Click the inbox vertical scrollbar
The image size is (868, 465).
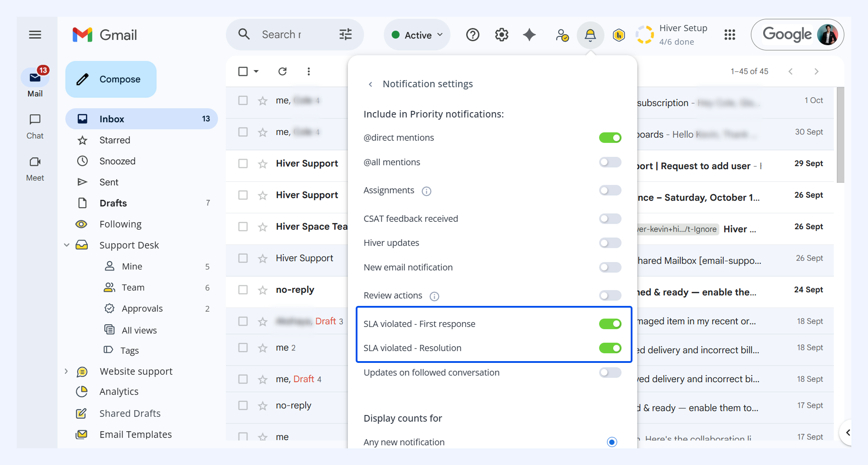pos(840,135)
